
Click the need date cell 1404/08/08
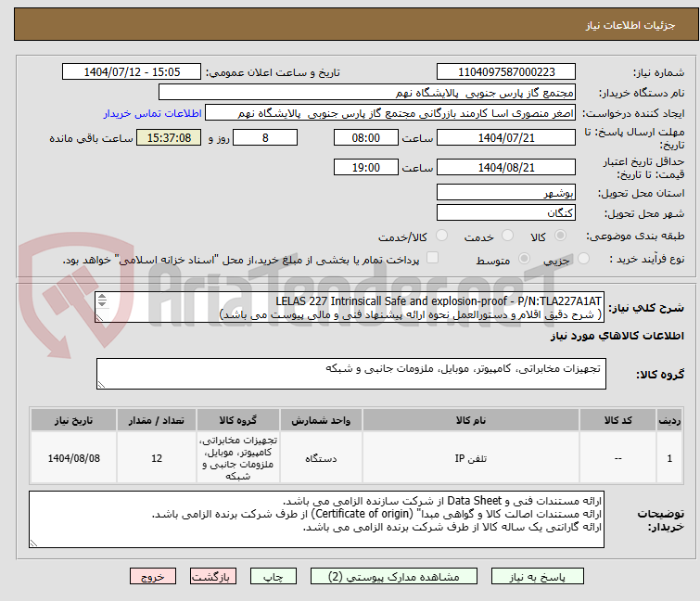(x=73, y=458)
